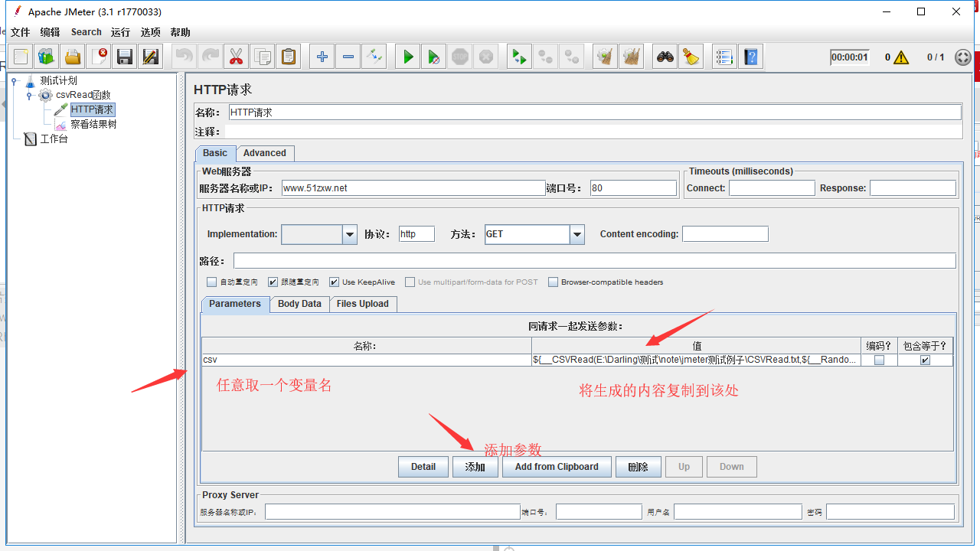The width and height of the screenshot is (980, 551).
Task: Toggle 编码? checkbox in csv row
Action: pos(879,360)
